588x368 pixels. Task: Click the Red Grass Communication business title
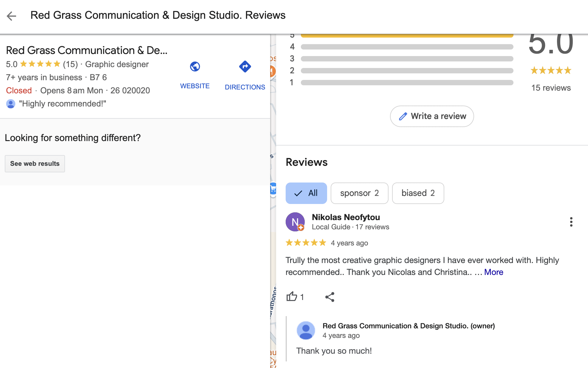tap(86, 50)
